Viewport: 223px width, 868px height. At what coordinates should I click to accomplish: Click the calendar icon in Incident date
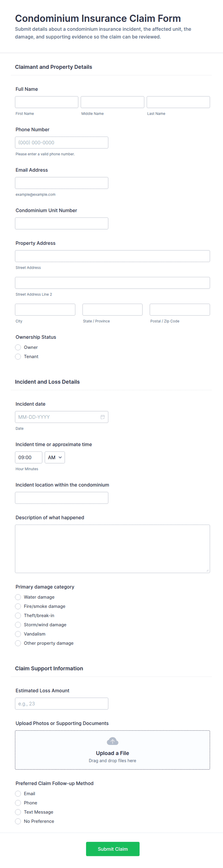[102, 417]
